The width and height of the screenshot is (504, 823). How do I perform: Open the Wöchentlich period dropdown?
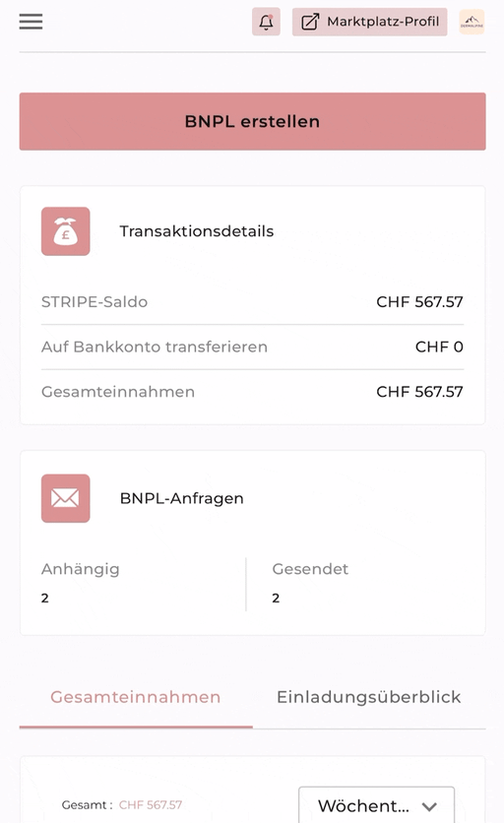click(x=376, y=805)
